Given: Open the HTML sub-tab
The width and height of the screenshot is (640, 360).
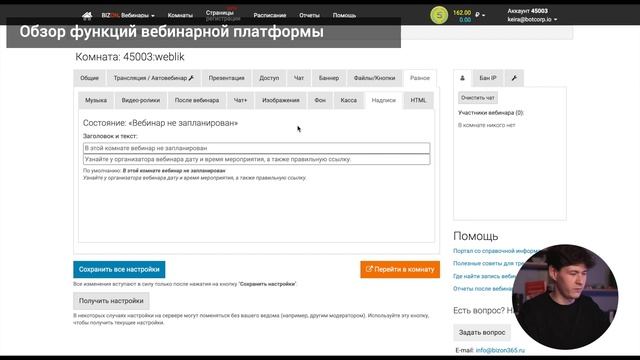Looking at the screenshot, I should pyautogui.click(x=418, y=100).
